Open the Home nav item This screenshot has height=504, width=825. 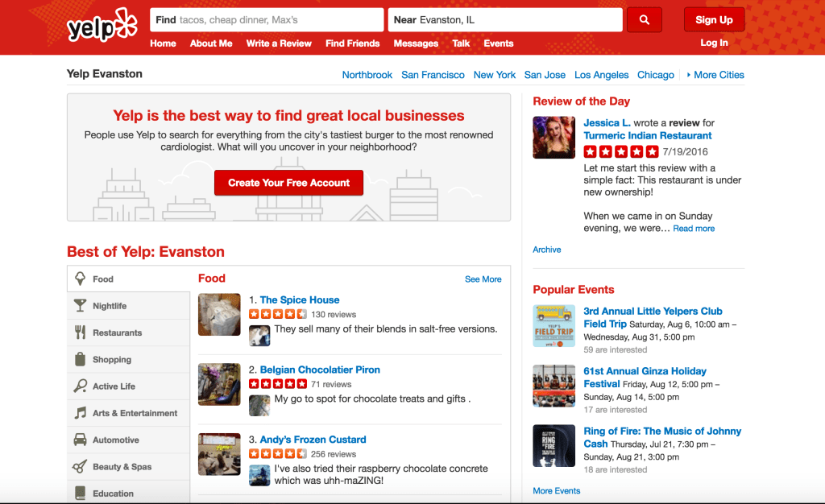coord(163,43)
